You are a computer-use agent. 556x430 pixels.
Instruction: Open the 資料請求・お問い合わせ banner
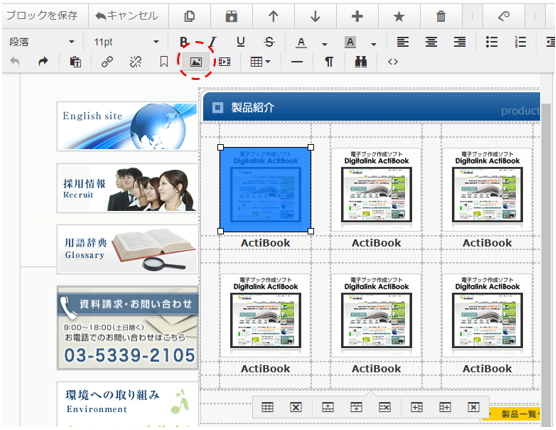(x=127, y=328)
